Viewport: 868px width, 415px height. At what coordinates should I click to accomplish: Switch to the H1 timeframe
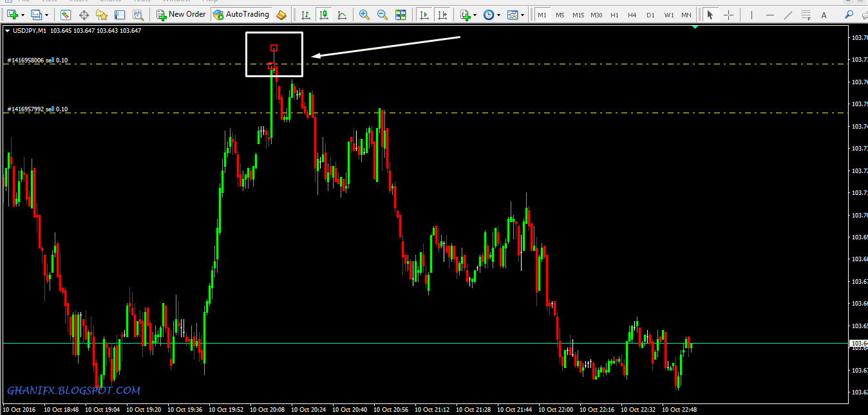click(615, 14)
